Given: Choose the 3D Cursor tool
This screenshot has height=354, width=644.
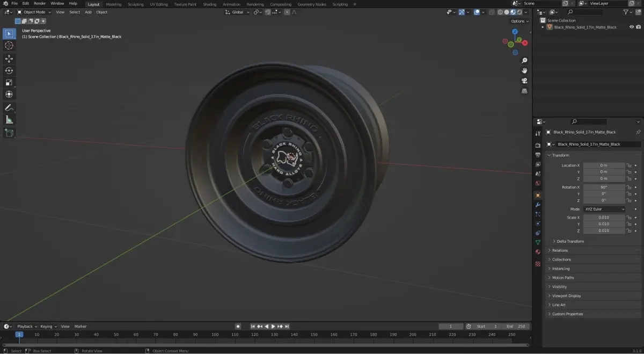Looking at the screenshot, I should point(9,46).
